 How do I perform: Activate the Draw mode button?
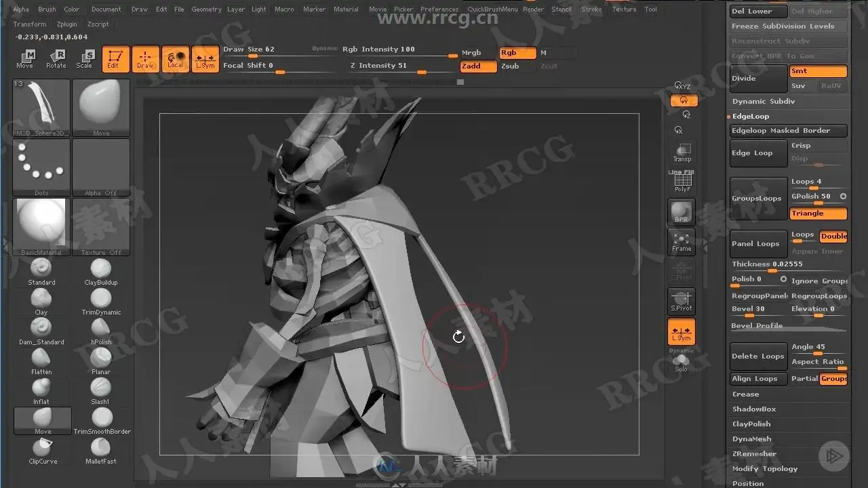pos(145,59)
